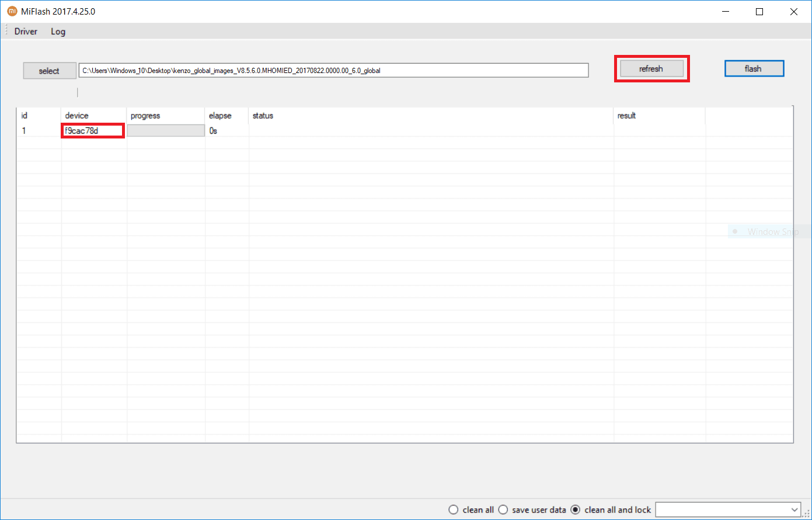Click the progress column header
This screenshot has width=812, height=520.
pyautogui.click(x=165, y=116)
